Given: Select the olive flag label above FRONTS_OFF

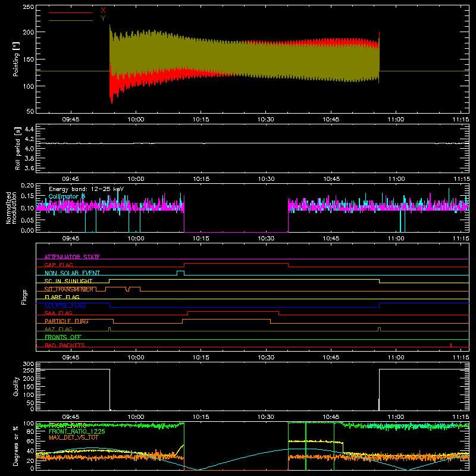Looking at the screenshot, I should click(x=58, y=329).
